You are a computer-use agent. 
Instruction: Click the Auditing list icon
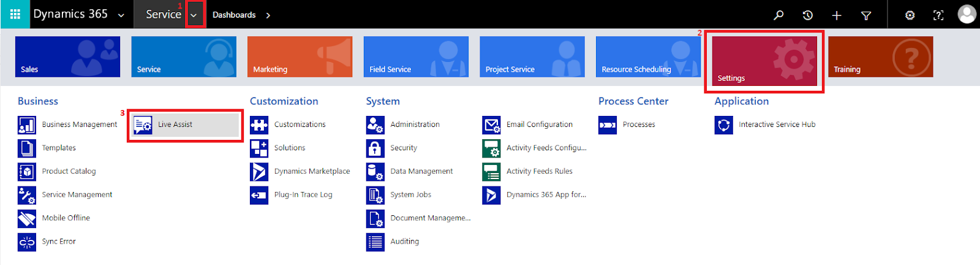[x=375, y=242]
